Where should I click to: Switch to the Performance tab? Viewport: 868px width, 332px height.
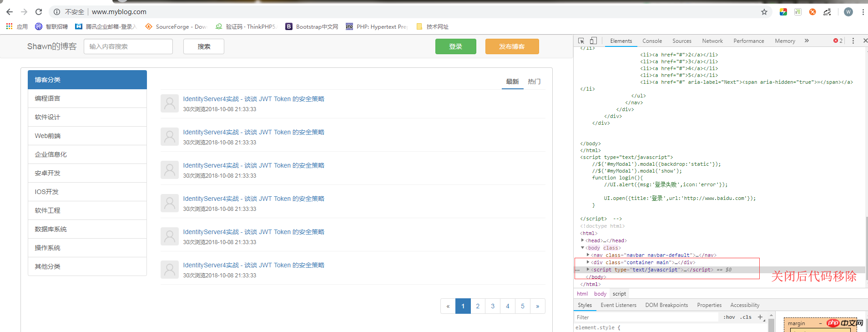click(x=749, y=41)
